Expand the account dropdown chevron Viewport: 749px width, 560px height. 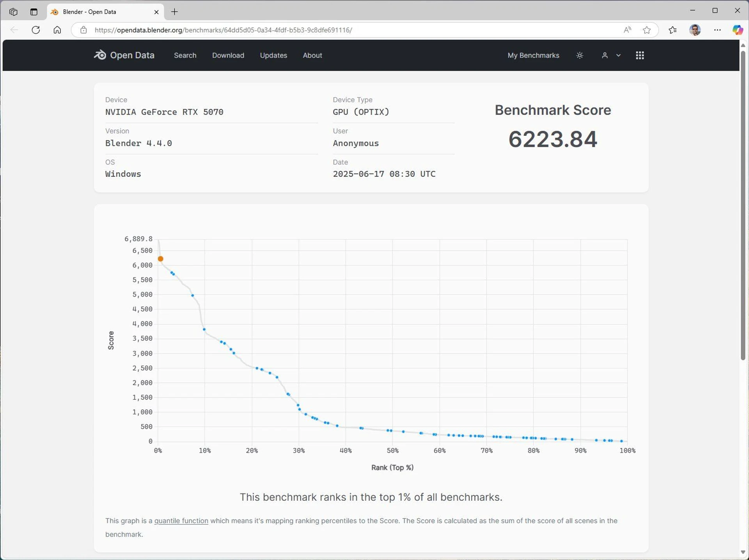(618, 55)
